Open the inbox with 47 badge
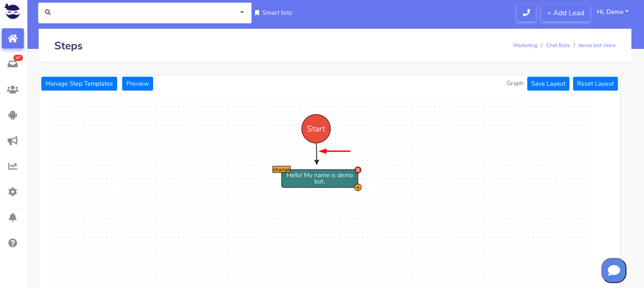The width and height of the screenshot is (644, 288). click(x=13, y=64)
